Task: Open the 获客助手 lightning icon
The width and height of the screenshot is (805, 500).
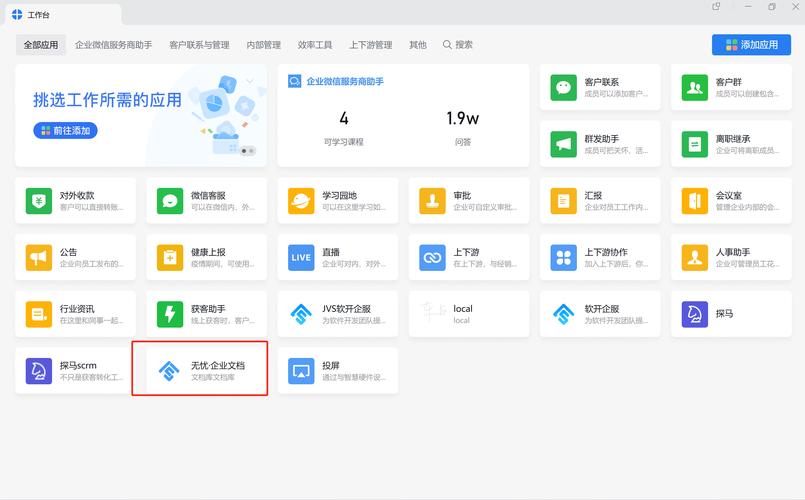Action: click(170, 314)
